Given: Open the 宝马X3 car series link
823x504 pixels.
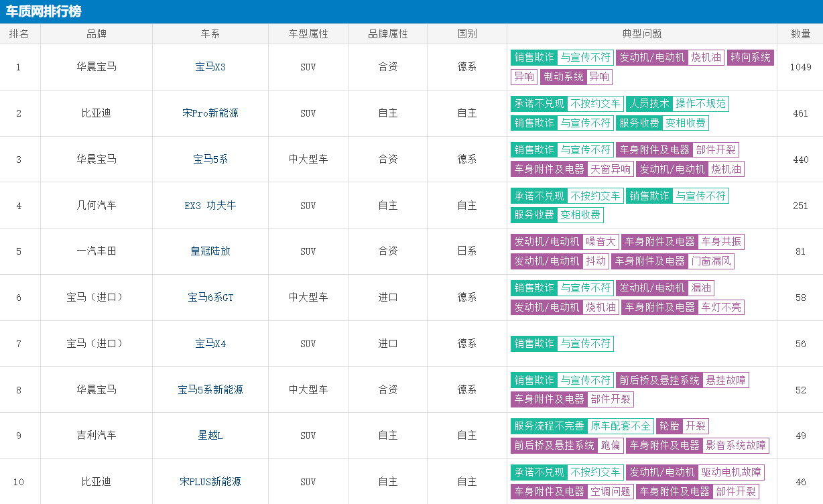Looking at the screenshot, I should (x=210, y=67).
